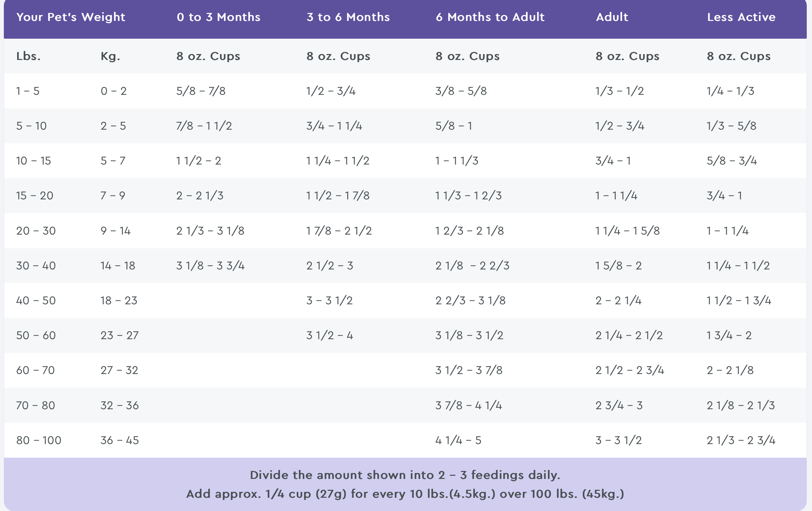Select the 4 1/4 – 5 cups cell
The width and height of the screenshot is (812, 511).
coord(458,440)
